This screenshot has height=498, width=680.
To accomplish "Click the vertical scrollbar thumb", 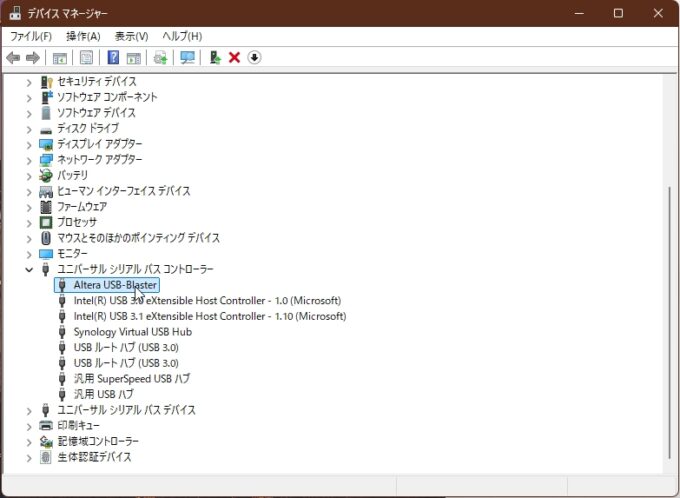I will click(x=670, y=323).
